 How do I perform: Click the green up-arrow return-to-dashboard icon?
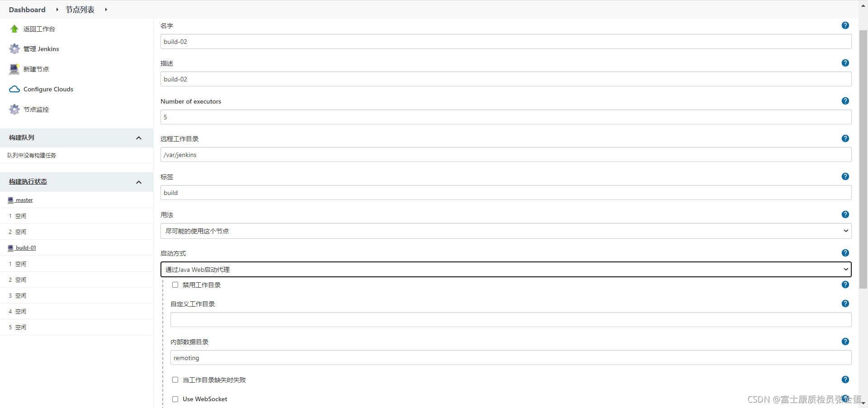coord(14,29)
